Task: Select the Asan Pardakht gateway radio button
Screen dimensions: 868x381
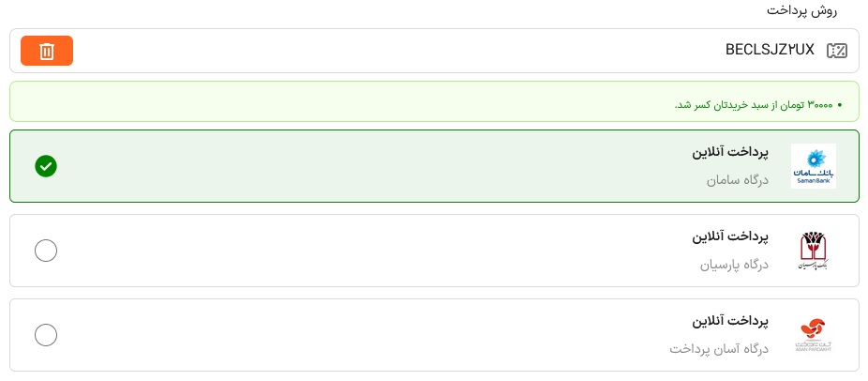Action: 46,335
